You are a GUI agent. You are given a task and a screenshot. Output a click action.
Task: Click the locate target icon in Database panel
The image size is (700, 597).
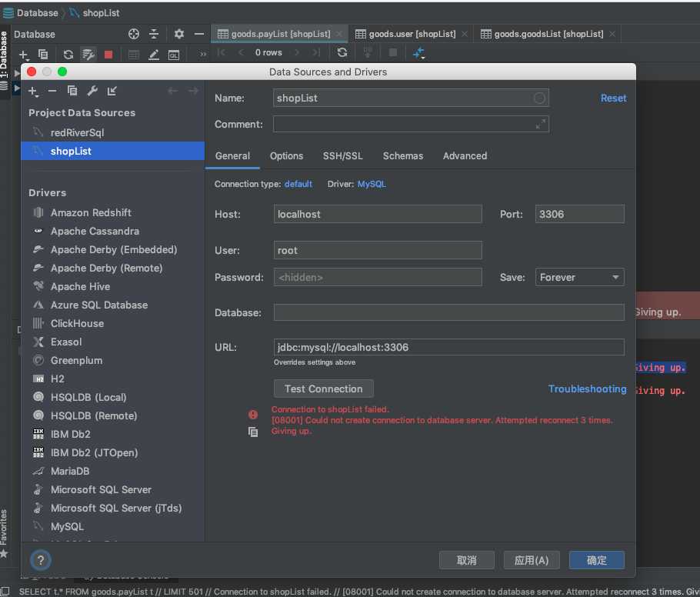click(x=134, y=34)
